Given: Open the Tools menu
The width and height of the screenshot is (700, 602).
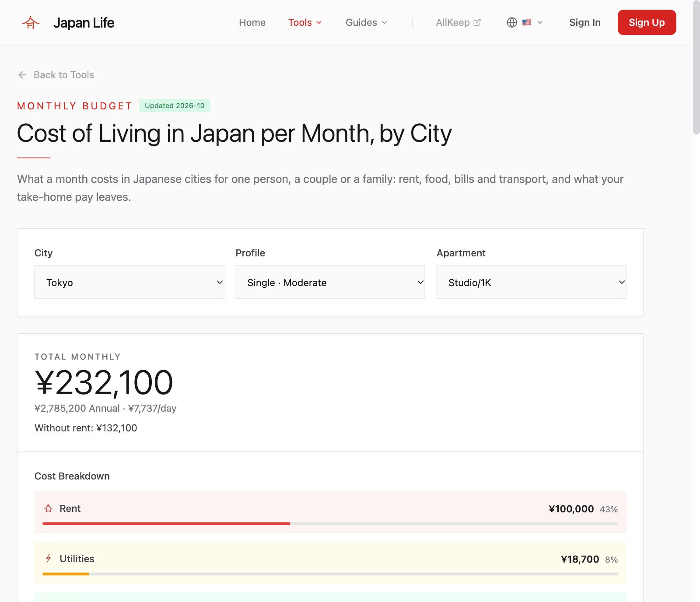Looking at the screenshot, I should tap(305, 22).
